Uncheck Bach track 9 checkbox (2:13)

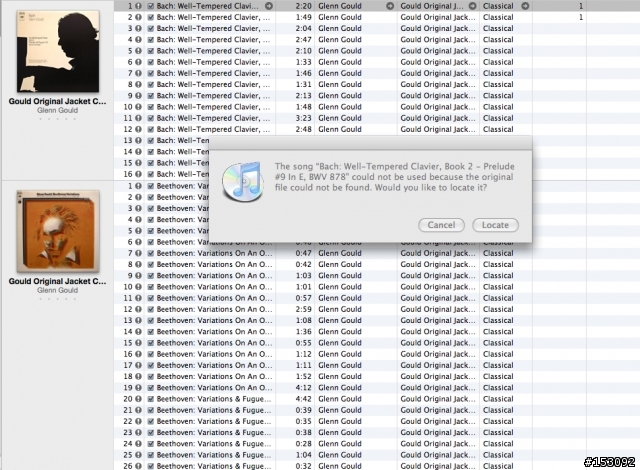point(151,96)
